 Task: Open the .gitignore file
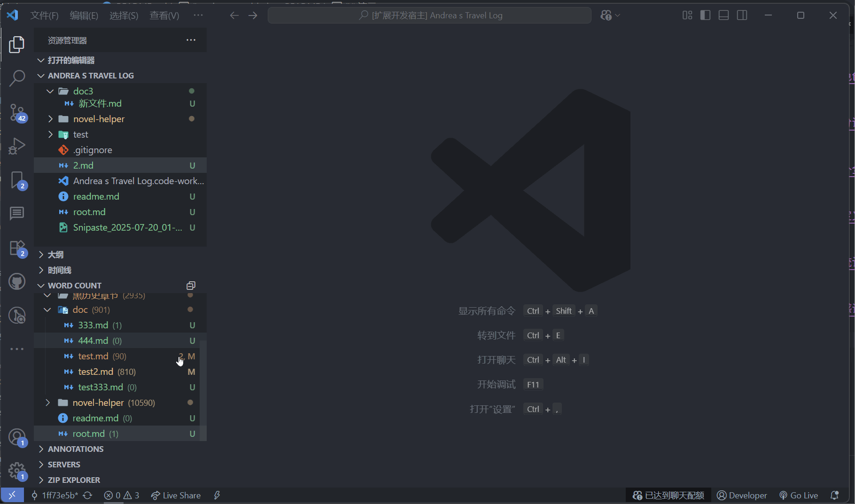(120, 150)
